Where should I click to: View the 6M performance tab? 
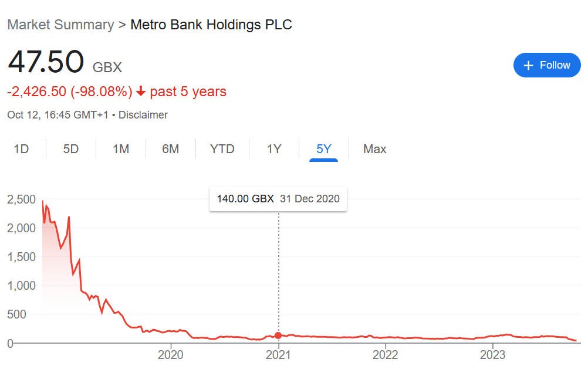coord(170,149)
